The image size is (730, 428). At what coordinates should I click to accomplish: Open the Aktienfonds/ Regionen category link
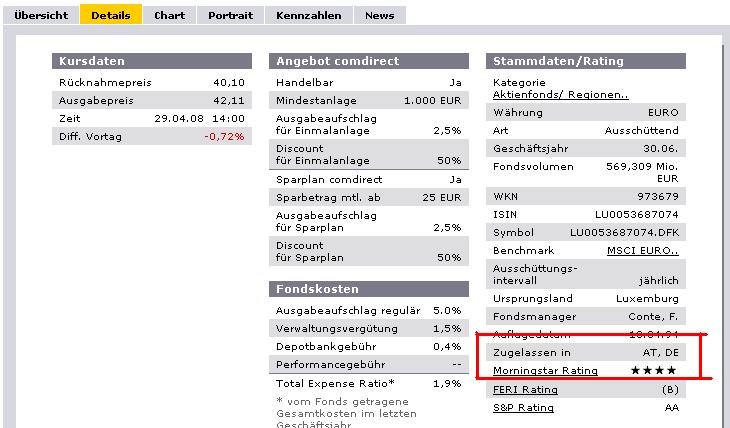(561, 95)
